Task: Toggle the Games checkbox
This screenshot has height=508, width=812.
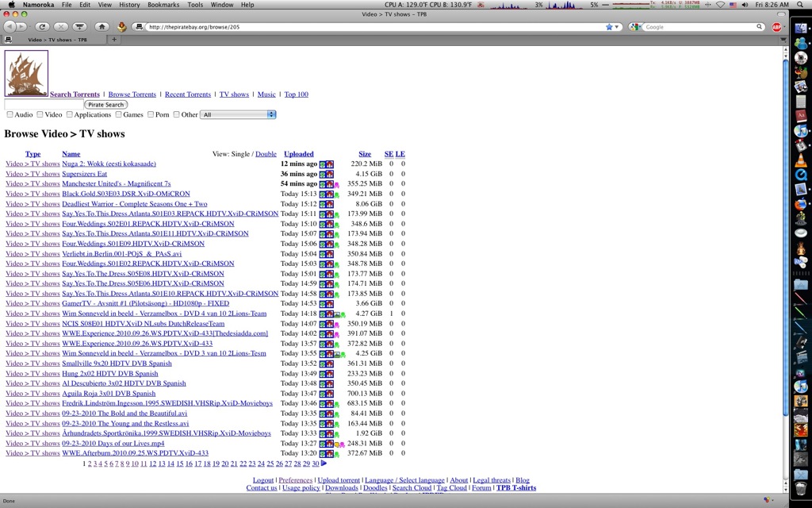Action: tap(119, 114)
